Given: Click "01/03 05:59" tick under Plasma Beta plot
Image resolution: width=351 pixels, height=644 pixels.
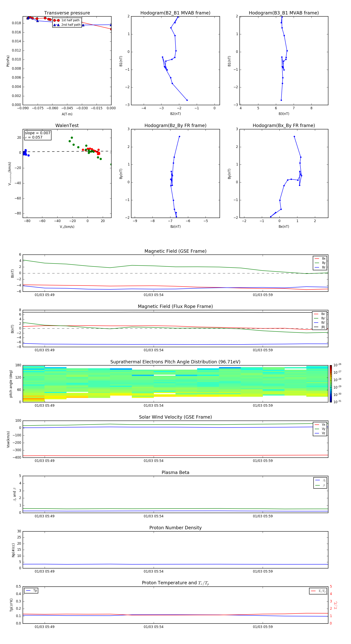Looking at the screenshot, I should tap(262, 516).
